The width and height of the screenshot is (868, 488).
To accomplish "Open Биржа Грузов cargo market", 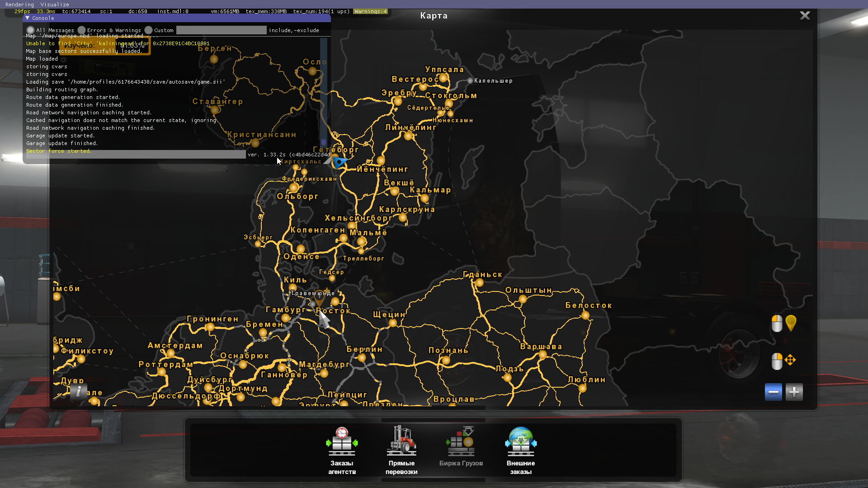I will (461, 447).
